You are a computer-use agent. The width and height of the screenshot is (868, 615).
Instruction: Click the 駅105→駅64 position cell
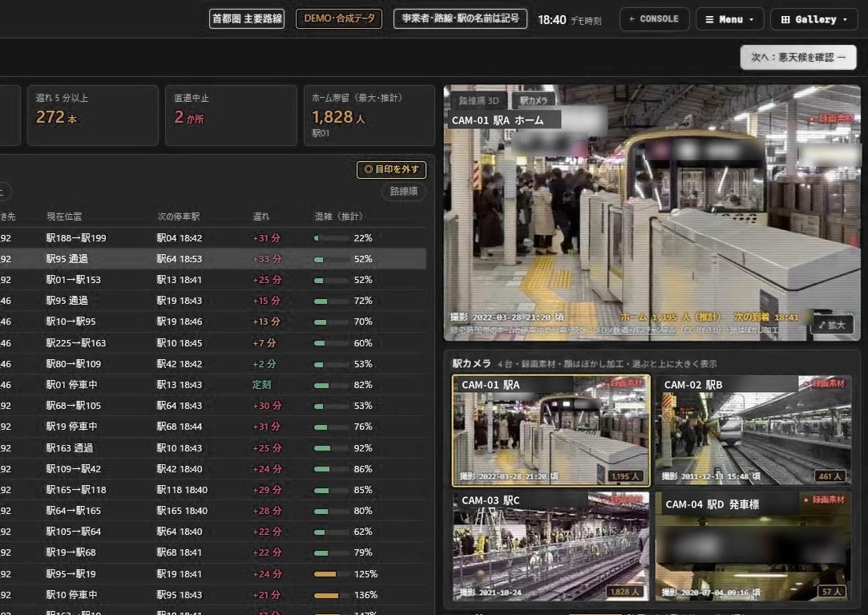[74, 532]
